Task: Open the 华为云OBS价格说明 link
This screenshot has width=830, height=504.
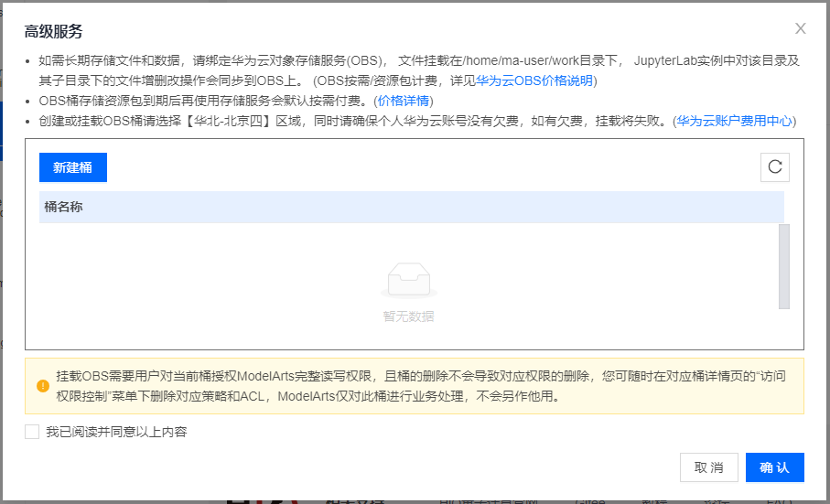Action: point(534,80)
